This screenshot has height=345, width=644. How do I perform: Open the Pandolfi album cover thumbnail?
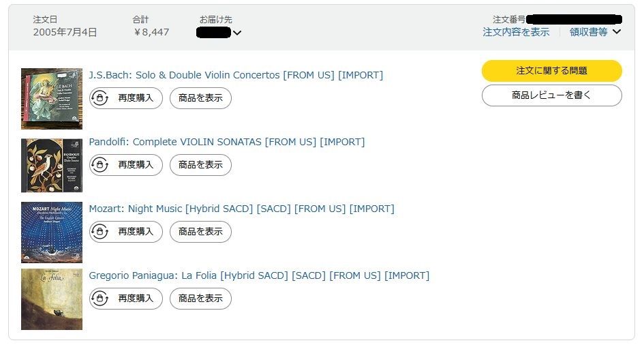click(x=52, y=166)
